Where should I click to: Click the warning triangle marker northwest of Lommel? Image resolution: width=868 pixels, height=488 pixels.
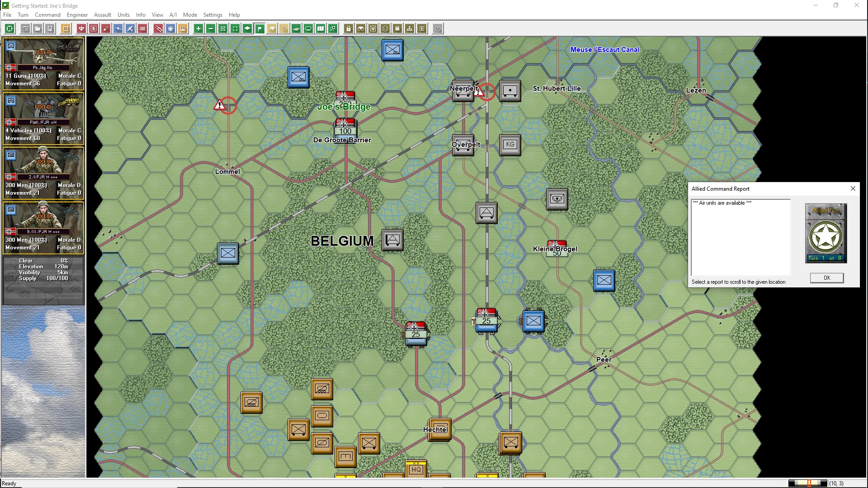(220, 105)
